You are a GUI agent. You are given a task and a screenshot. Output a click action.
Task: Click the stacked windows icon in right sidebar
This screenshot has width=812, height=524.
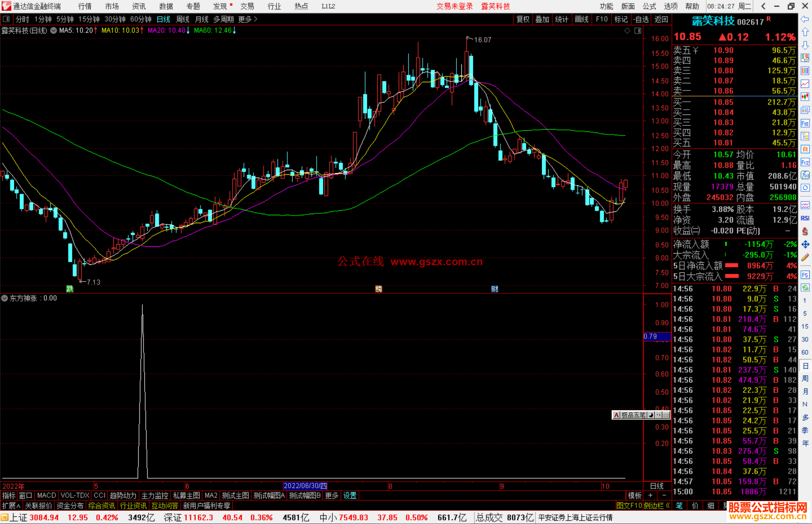tap(805, 110)
